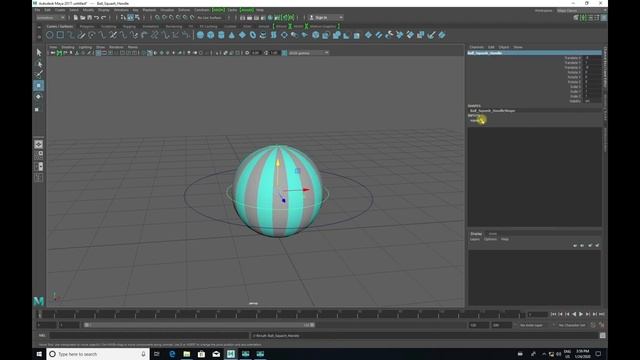Viewport: 640px width, 360px height.
Task: Open the Deform menu
Action: point(184,10)
